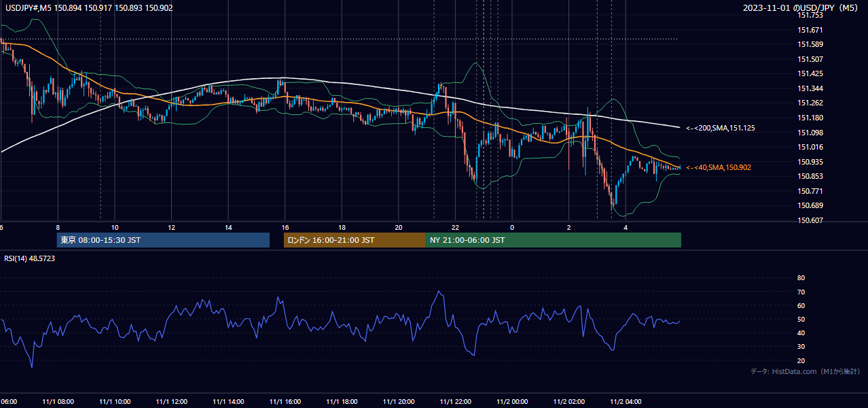Click bottom time label 11/1 20:00
868x408 pixels.
click(398, 402)
